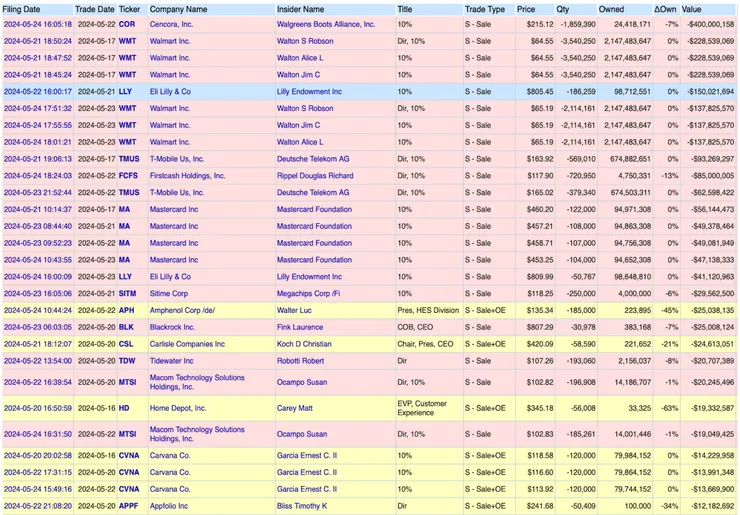Open the Cencora, Inc. company link

point(171,24)
